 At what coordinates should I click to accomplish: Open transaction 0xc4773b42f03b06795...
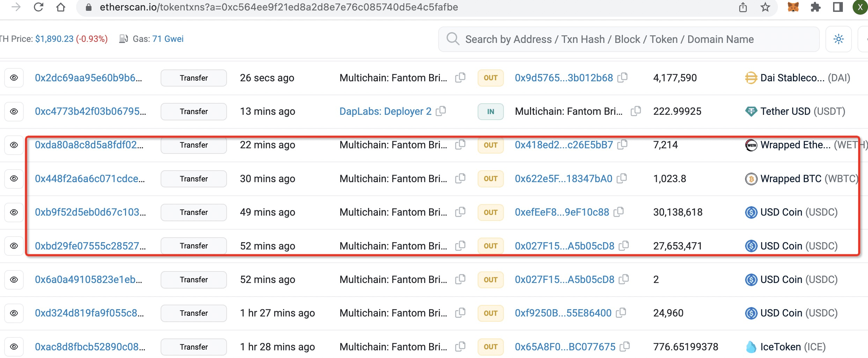90,111
